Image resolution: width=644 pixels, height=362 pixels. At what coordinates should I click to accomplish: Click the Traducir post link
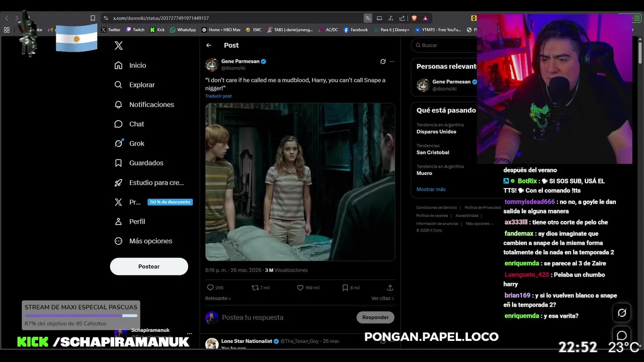(218, 96)
